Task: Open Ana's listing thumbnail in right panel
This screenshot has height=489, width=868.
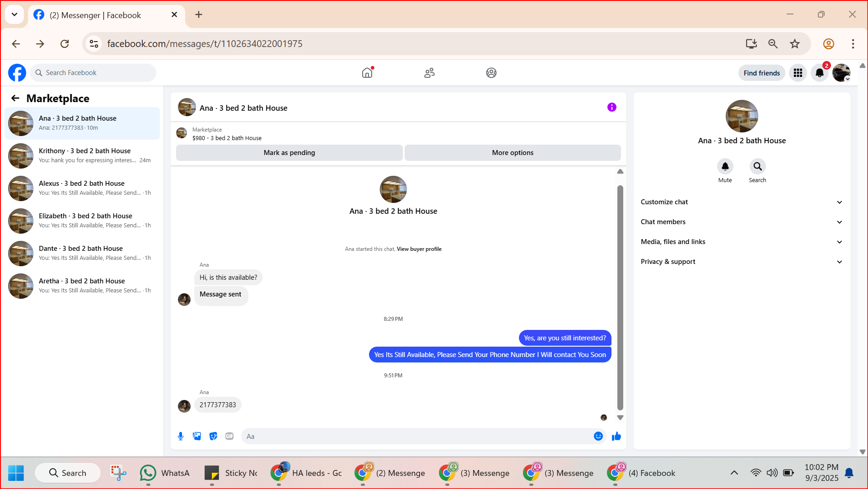Action: [x=742, y=116]
